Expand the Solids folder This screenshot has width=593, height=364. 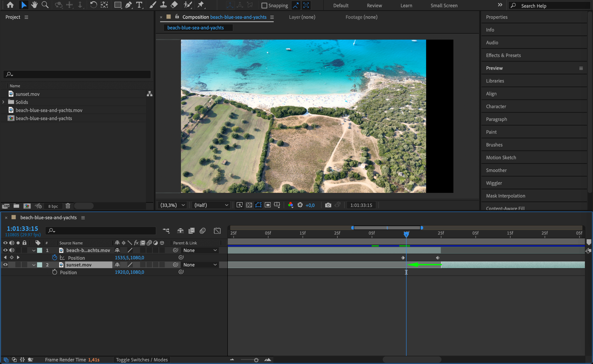click(3, 102)
